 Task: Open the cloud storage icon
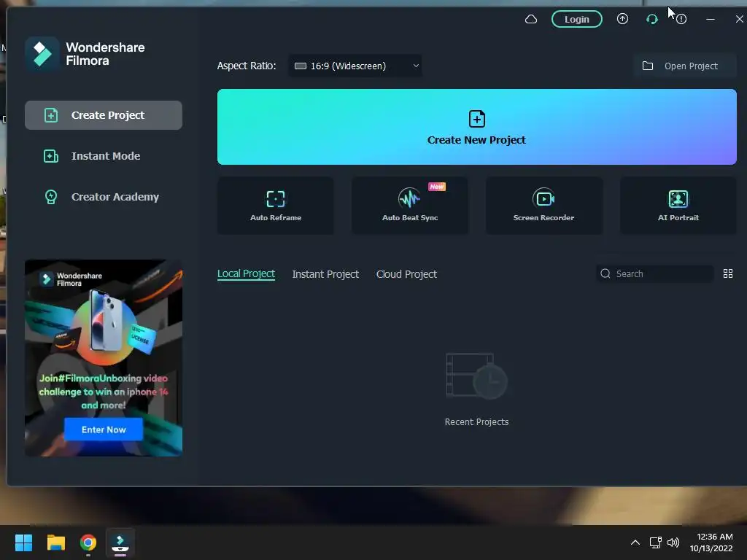pos(531,19)
